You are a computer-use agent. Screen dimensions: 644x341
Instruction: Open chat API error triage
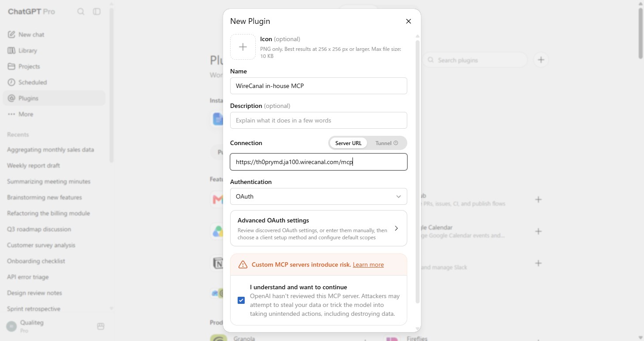click(x=28, y=277)
